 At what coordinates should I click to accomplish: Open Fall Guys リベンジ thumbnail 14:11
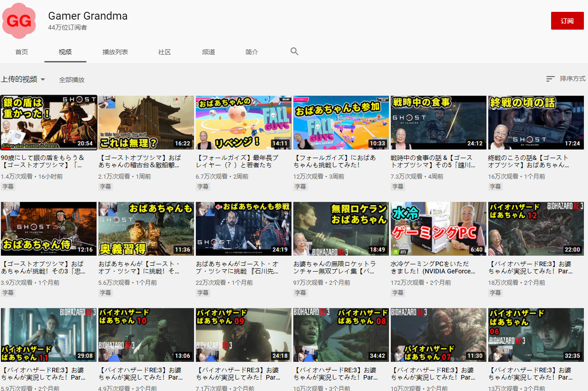pos(244,123)
